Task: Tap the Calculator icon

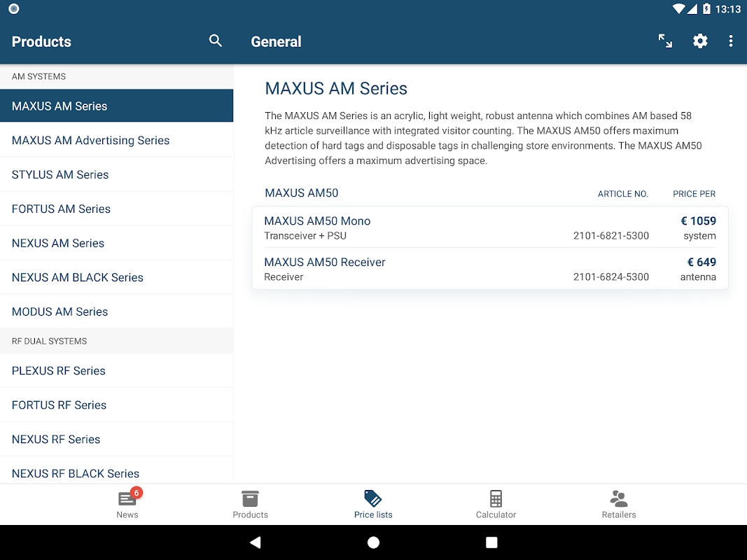Action: click(x=496, y=498)
